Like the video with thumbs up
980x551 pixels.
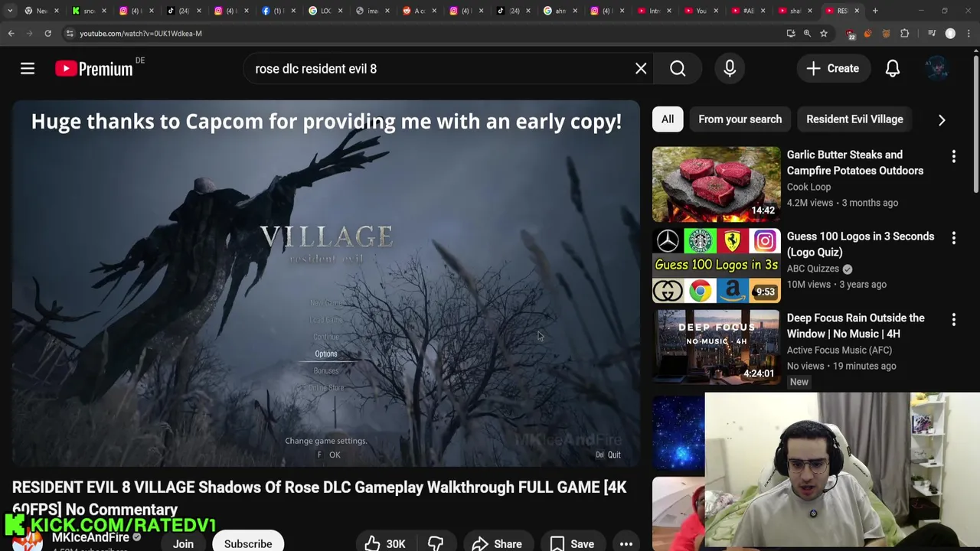pos(385,543)
